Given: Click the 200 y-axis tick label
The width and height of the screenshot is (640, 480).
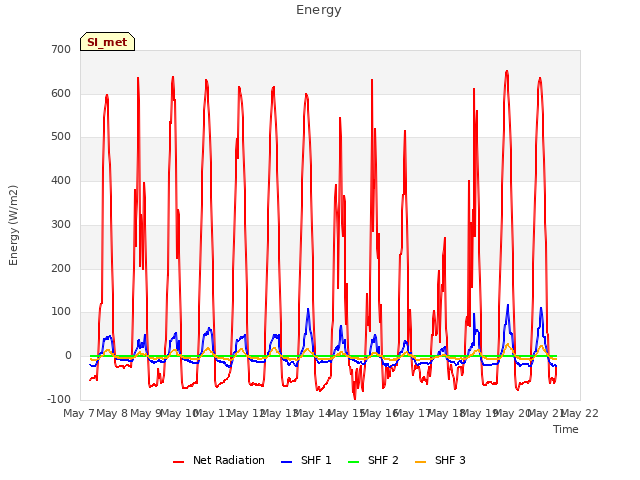Looking at the screenshot, I should click(61, 269).
